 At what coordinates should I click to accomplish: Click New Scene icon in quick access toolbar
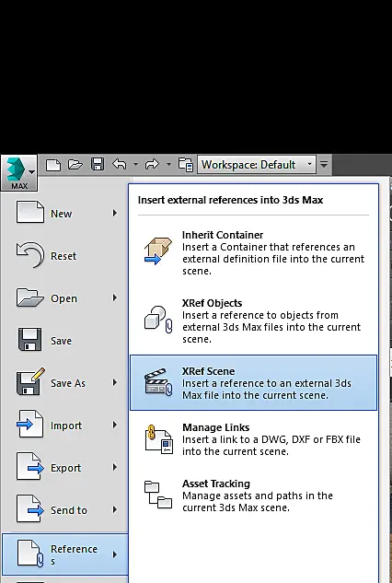53,164
